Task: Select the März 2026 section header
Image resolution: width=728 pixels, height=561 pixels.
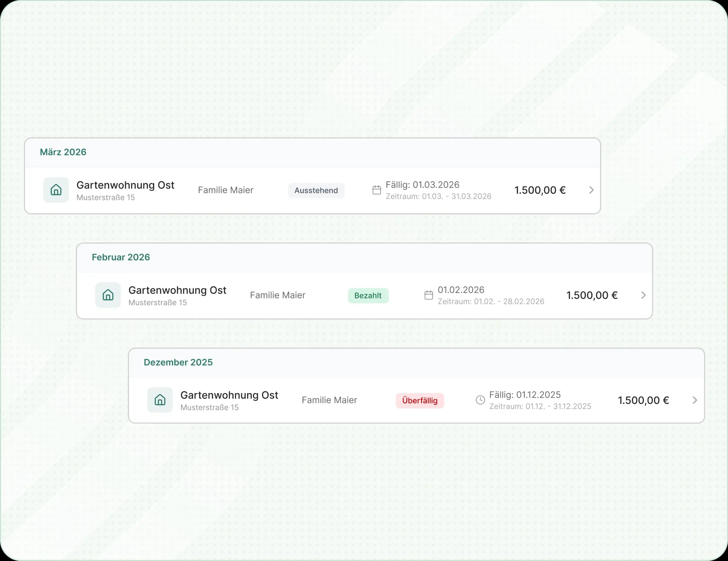Action: pyautogui.click(x=312, y=152)
